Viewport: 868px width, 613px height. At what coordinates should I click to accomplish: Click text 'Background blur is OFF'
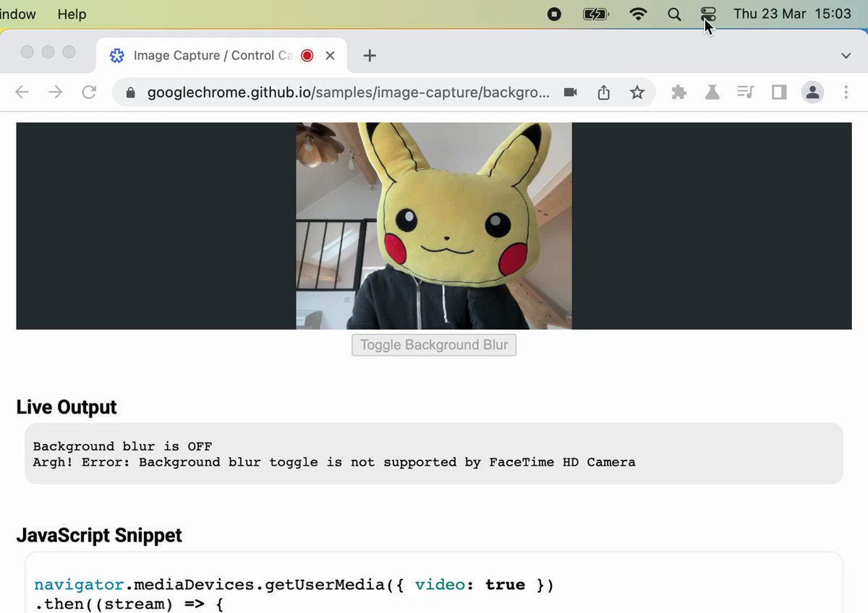point(123,446)
